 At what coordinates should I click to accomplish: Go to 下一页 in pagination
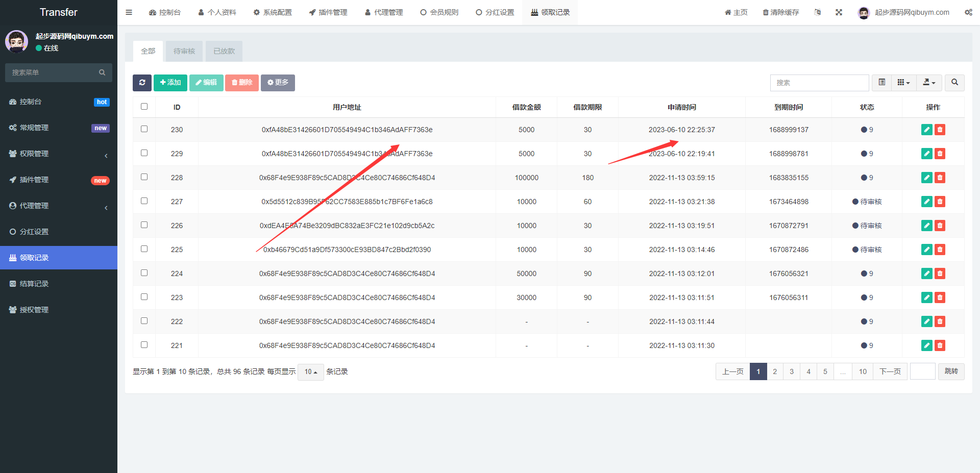click(x=890, y=371)
